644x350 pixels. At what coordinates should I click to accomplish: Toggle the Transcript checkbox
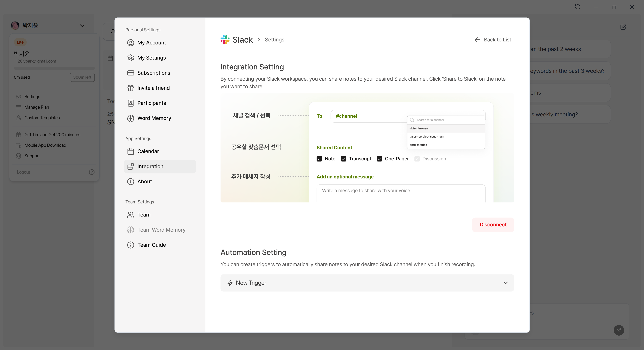point(344,159)
